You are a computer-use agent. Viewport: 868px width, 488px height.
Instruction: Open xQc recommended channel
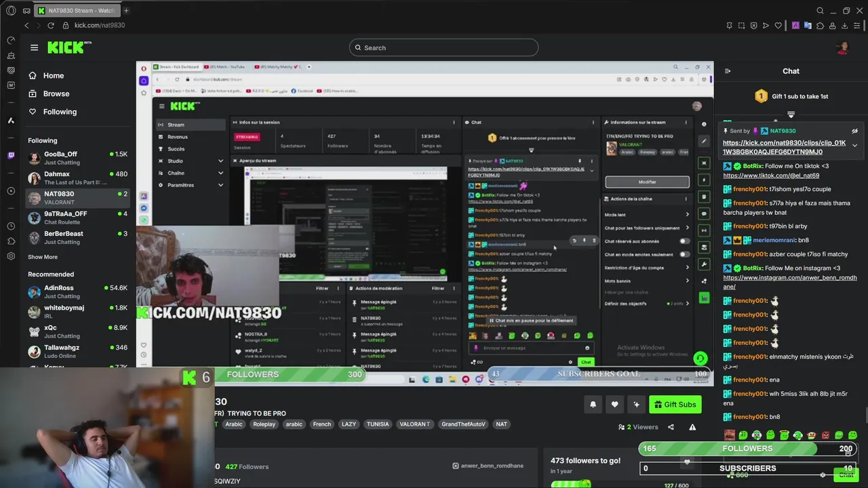tap(77, 331)
